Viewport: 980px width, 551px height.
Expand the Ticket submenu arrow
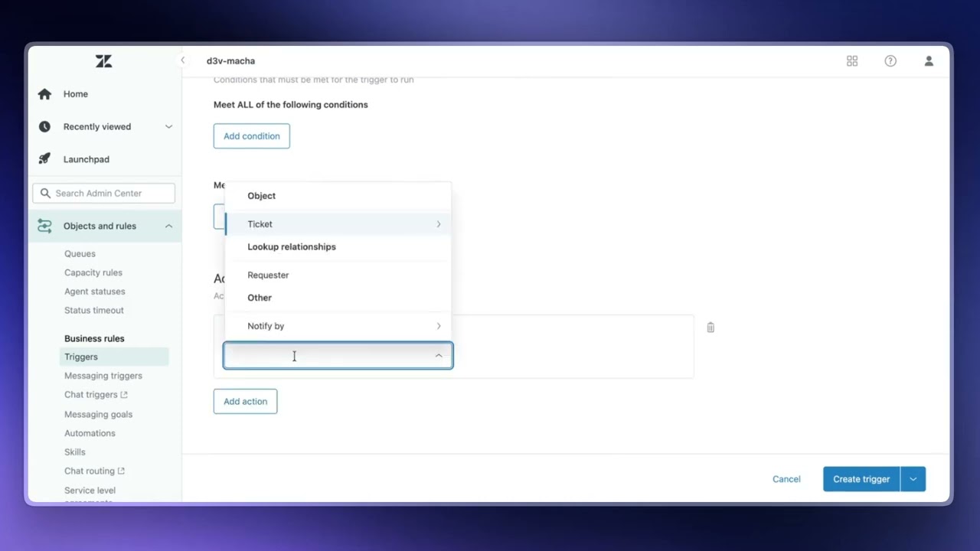tap(439, 224)
